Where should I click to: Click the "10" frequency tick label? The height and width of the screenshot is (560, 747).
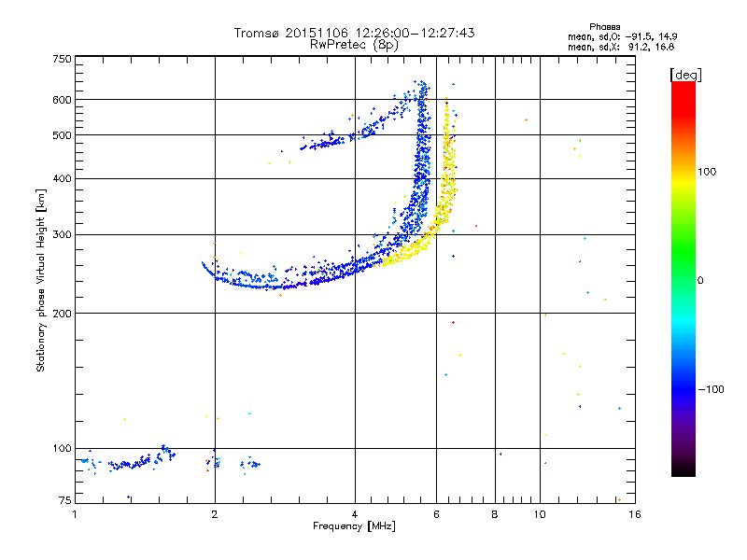(540, 514)
